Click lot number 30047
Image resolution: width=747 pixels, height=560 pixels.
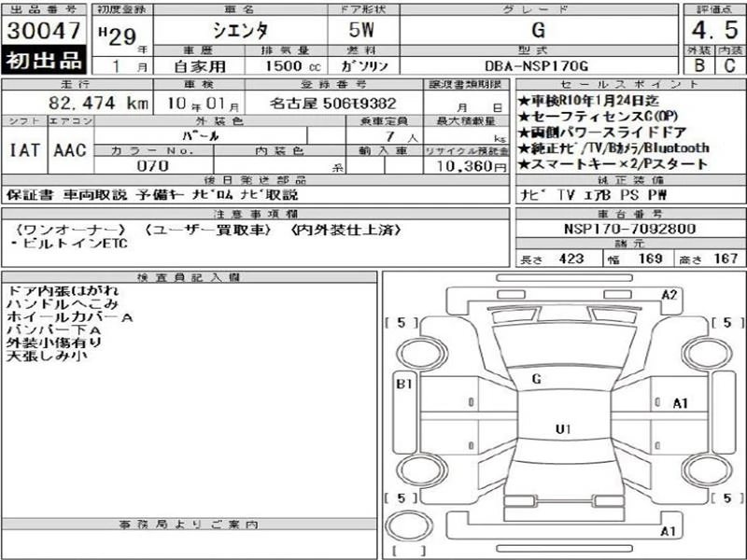click(44, 29)
